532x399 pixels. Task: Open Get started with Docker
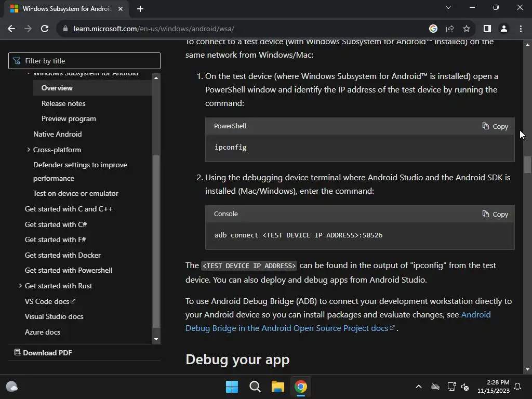63,255
